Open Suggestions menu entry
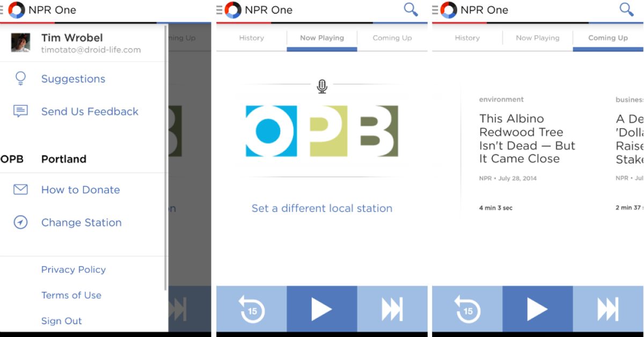Viewport: 644px width, 337px height. pos(74,79)
